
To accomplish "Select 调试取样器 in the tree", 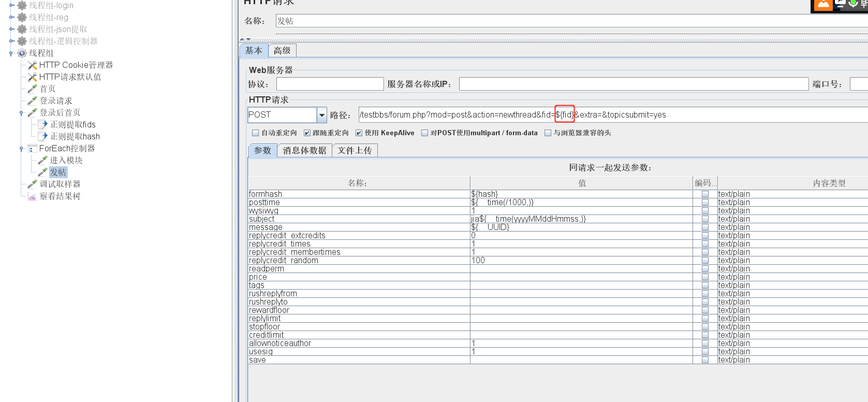I will [60, 184].
